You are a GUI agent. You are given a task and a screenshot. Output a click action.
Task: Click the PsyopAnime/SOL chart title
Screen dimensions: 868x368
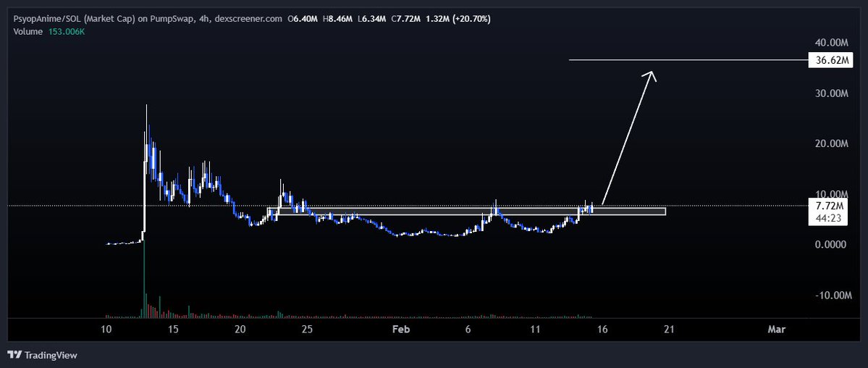click(x=146, y=19)
